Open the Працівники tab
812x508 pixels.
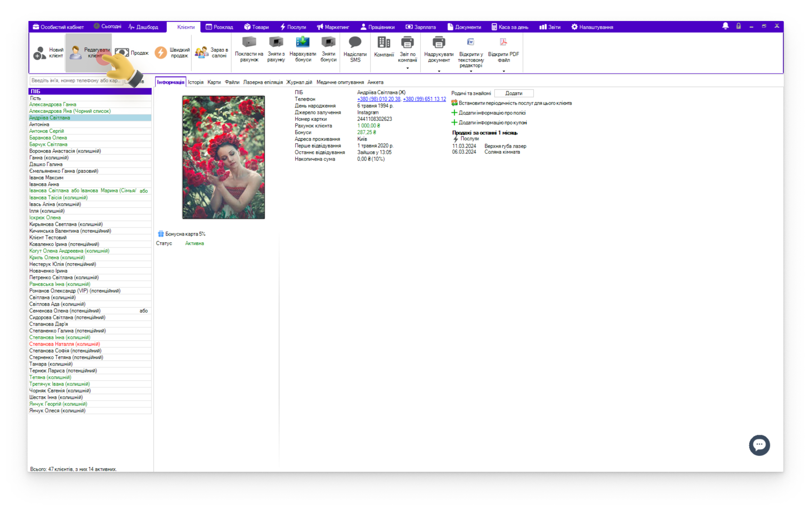378,27
